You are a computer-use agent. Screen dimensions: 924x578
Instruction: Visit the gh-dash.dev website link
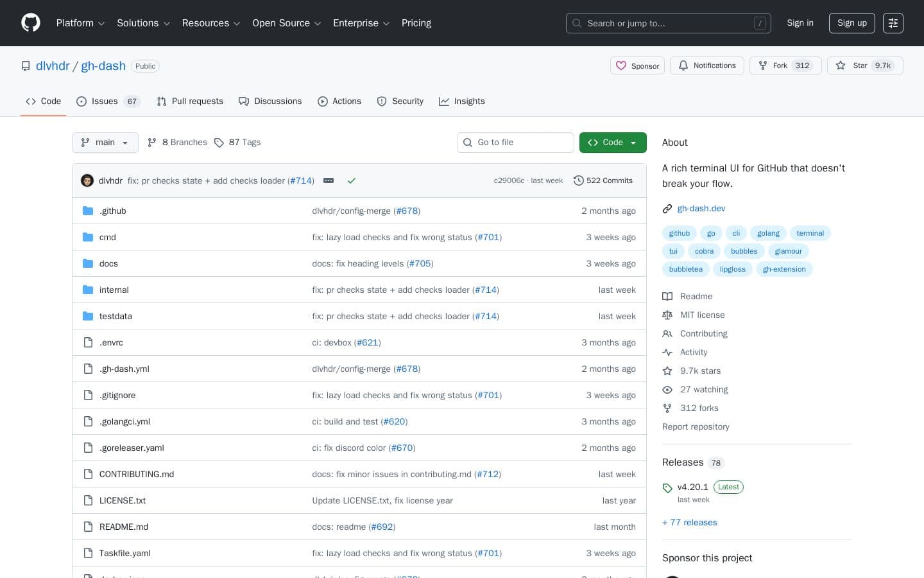point(701,208)
